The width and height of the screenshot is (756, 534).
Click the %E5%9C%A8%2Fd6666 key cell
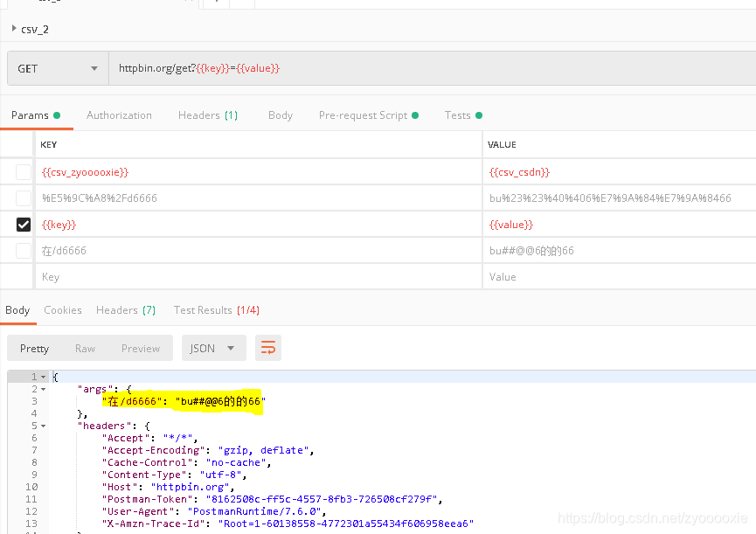(x=259, y=198)
